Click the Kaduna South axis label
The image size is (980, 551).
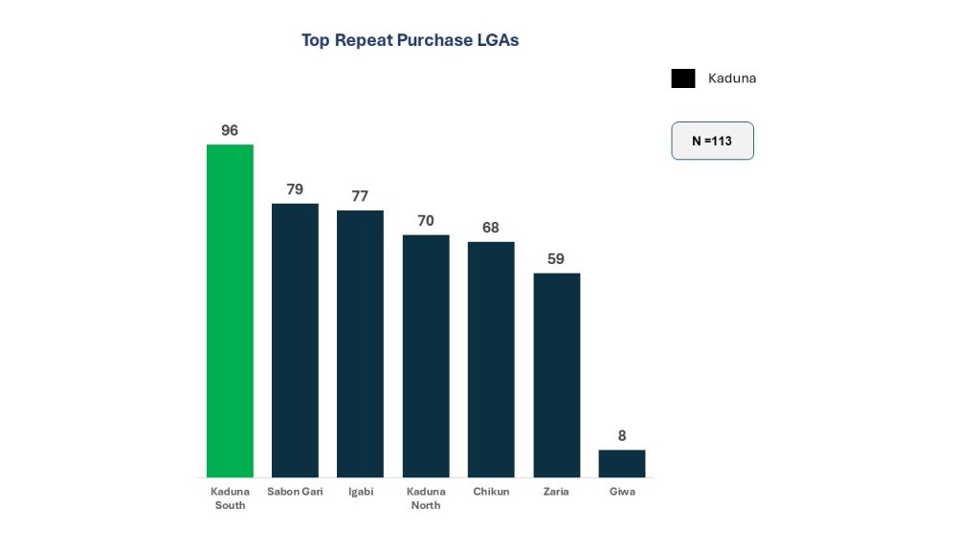(x=230, y=498)
